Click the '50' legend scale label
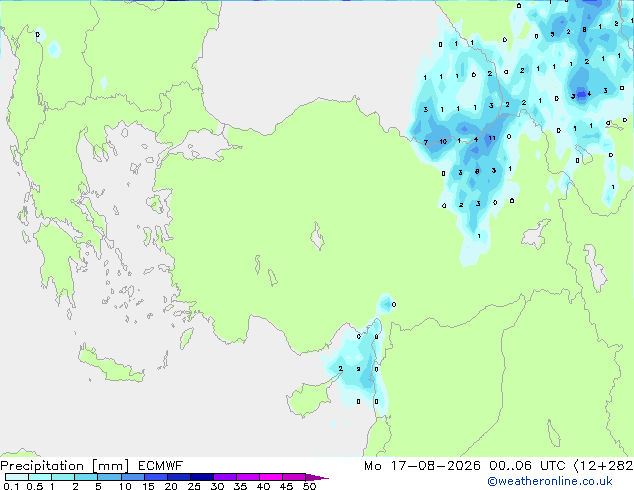This screenshot has height=490, width=634. [x=309, y=486]
